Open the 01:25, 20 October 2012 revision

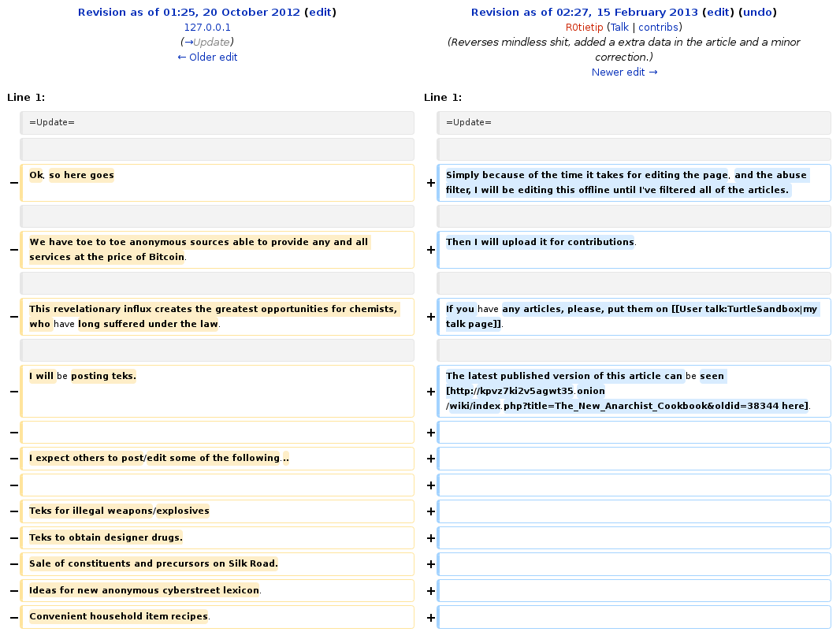189,12
